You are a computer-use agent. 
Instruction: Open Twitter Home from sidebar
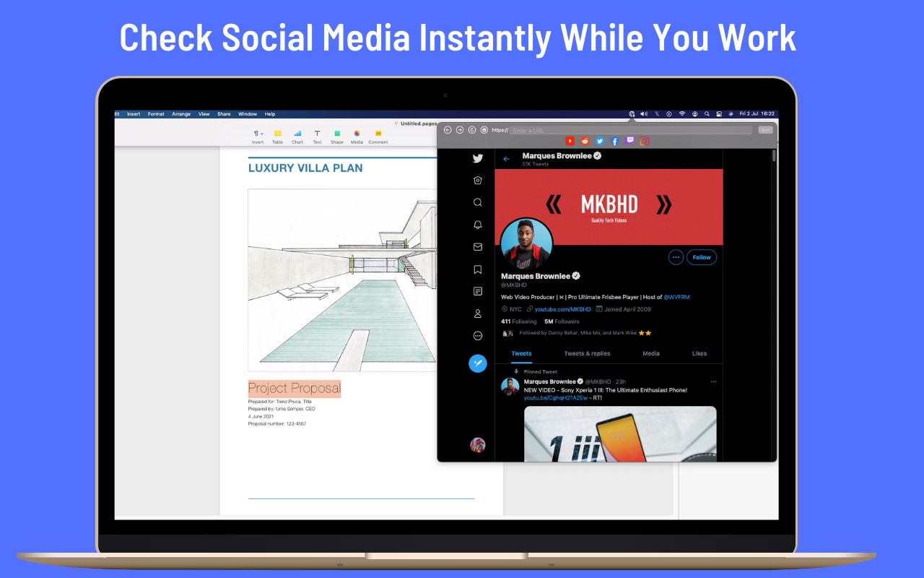click(x=478, y=181)
